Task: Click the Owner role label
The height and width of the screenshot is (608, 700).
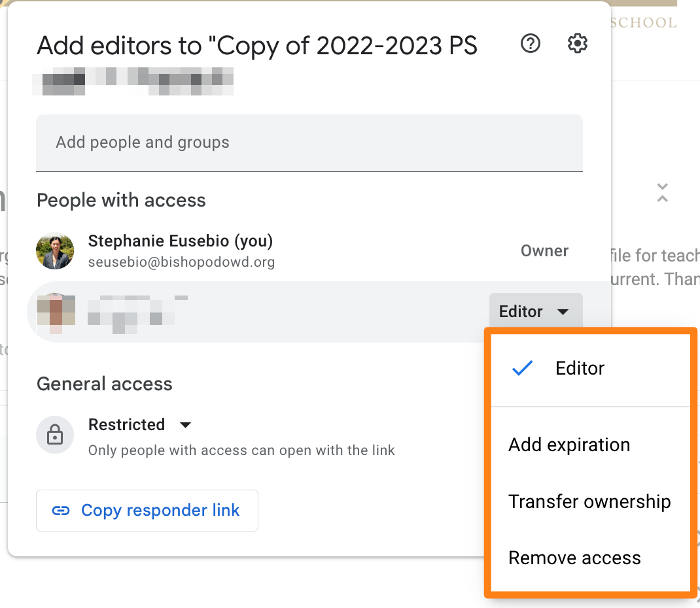Action: pyautogui.click(x=544, y=251)
